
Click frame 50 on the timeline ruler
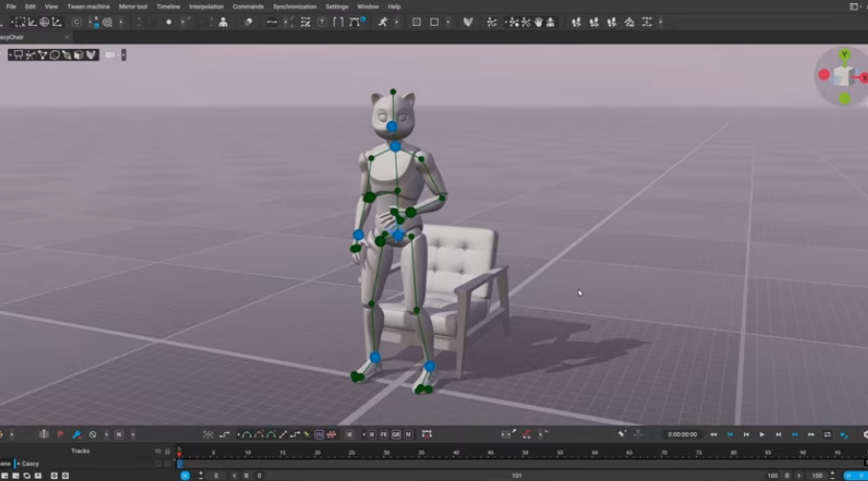526,452
